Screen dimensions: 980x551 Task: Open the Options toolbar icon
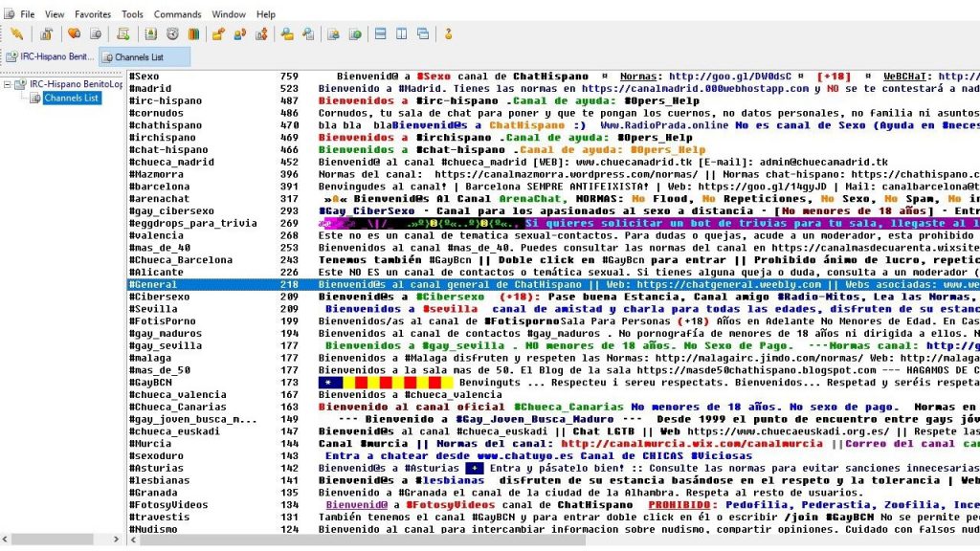45,33
